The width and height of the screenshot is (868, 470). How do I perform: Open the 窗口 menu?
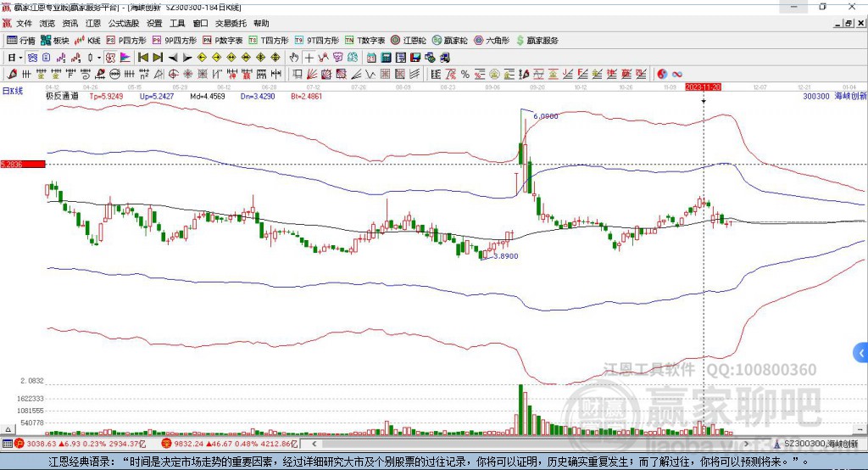click(x=200, y=23)
